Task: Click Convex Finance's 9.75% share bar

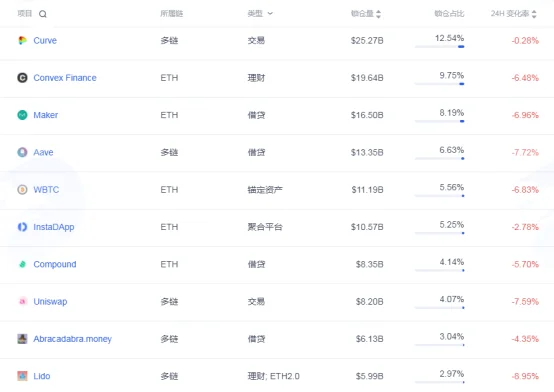Action: click(440, 84)
